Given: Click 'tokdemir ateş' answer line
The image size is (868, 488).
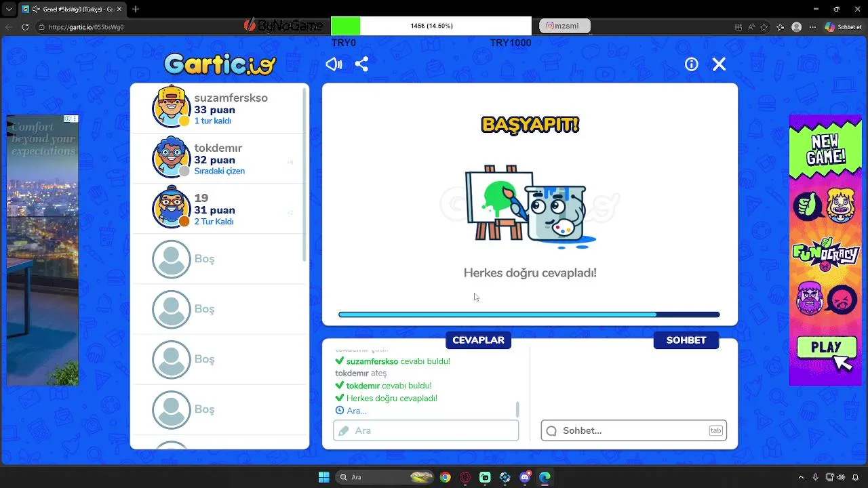Looking at the screenshot, I should tap(361, 373).
